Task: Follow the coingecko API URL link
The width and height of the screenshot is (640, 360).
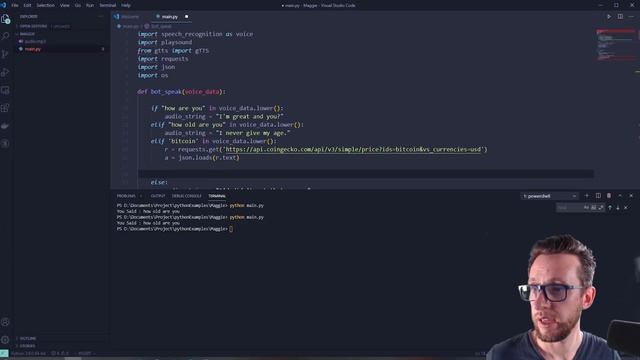Action: [353, 149]
